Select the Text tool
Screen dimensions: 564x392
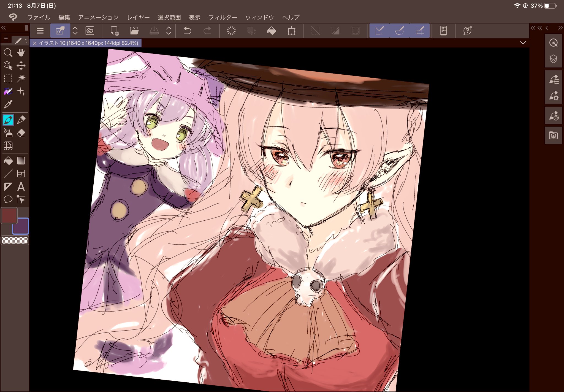[x=21, y=187]
